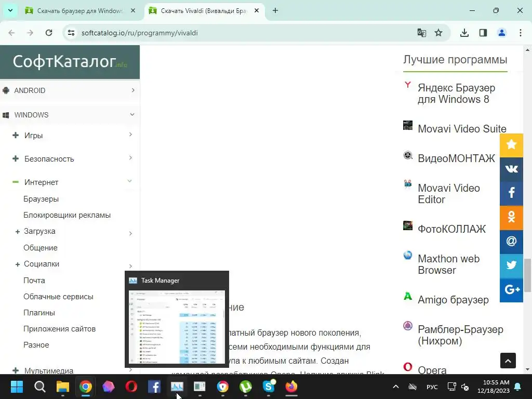Click the yellow star favorites share button

(x=511, y=145)
